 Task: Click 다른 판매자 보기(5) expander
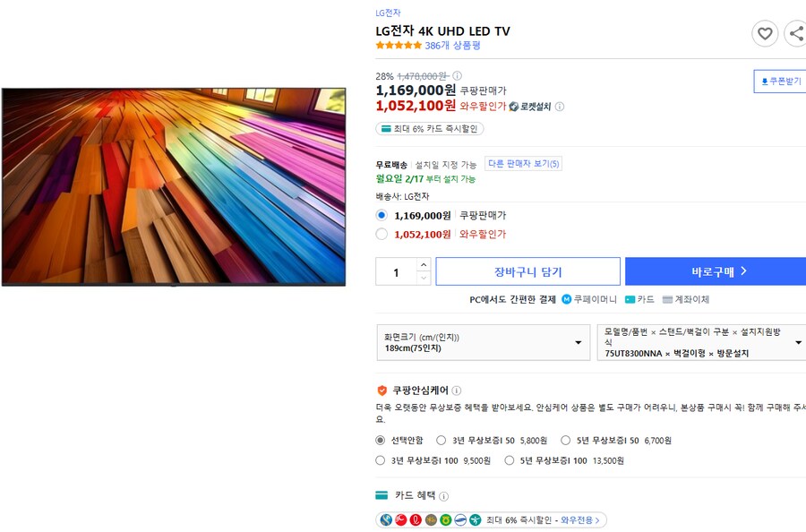click(x=524, y=164)
